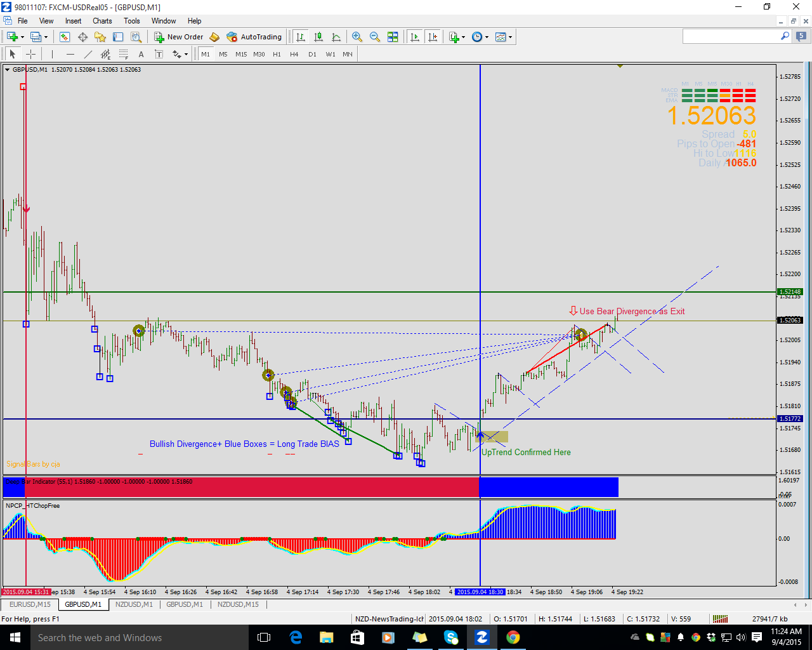
Task: Select the text label tool
Action: click(x=159, y=54)
